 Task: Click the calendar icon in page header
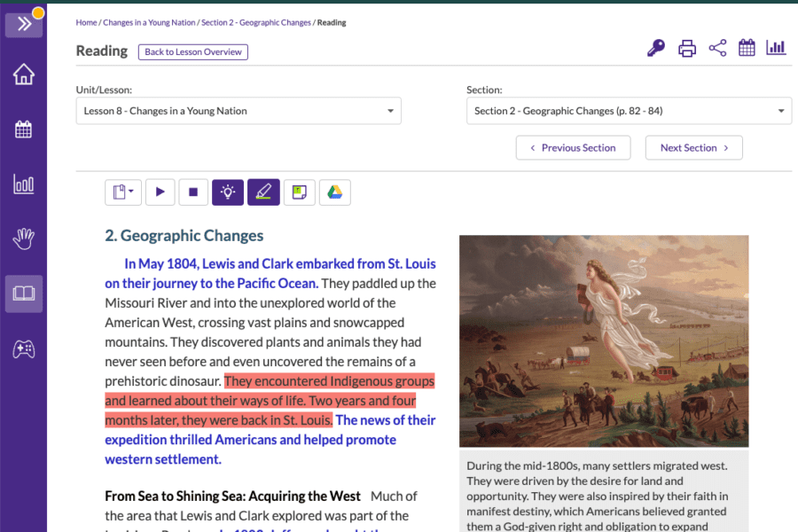747,48
